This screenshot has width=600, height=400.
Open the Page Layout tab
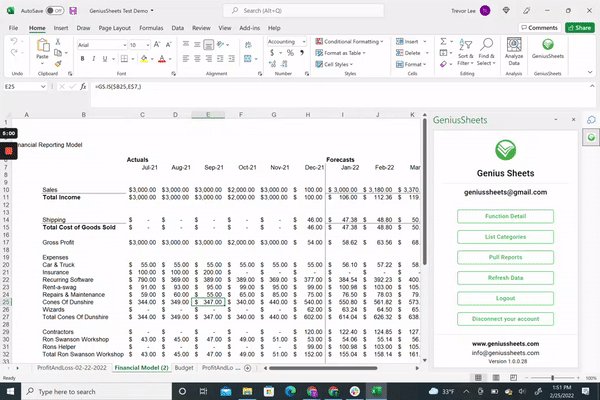coord(115,28)
